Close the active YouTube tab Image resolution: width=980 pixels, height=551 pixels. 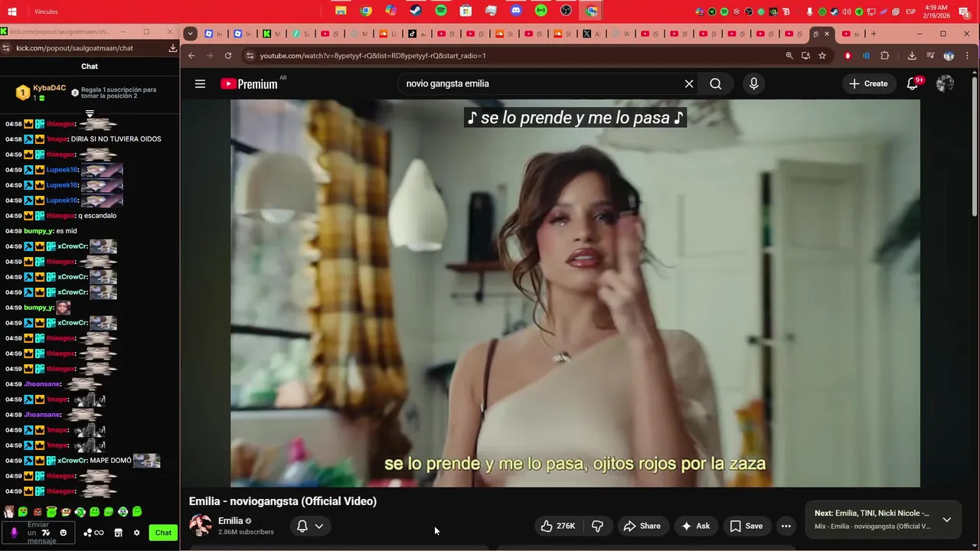[827, 34]
